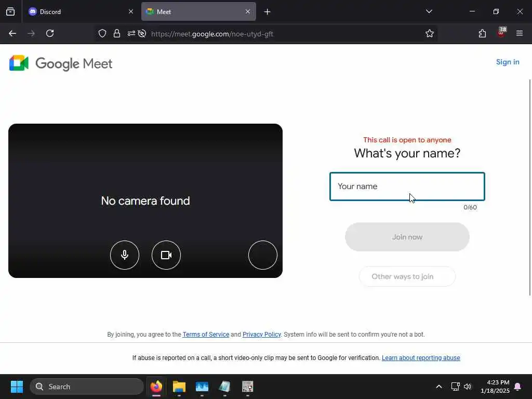Click the Join now button
The width and height of the screenshot is (532, 399).
coord(407,237)
